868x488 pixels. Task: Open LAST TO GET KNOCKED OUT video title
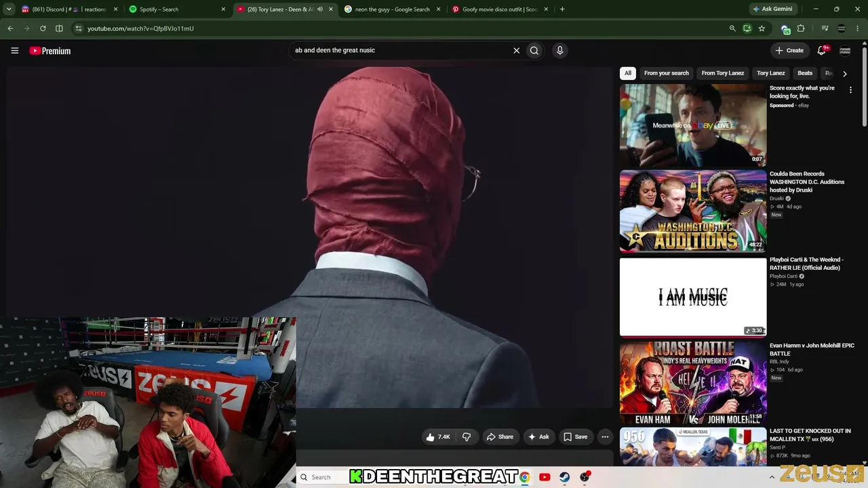[810, 435]
